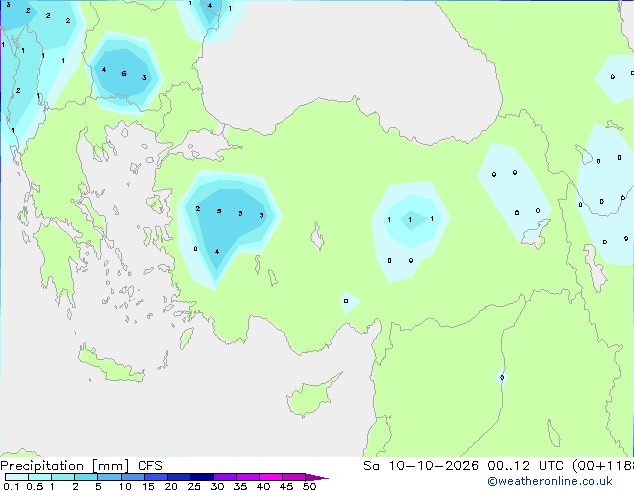Click the 6 mm value over Bulgaria

(124, 74)
